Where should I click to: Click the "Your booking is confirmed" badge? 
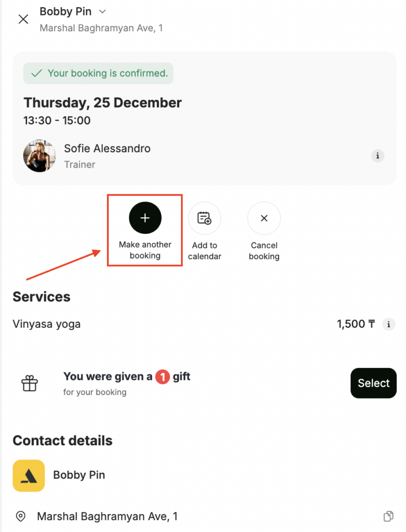[98, 73]
